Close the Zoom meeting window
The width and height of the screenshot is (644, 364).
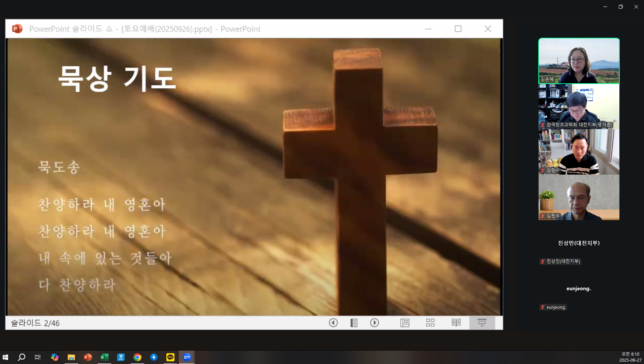tap(636, 7)
